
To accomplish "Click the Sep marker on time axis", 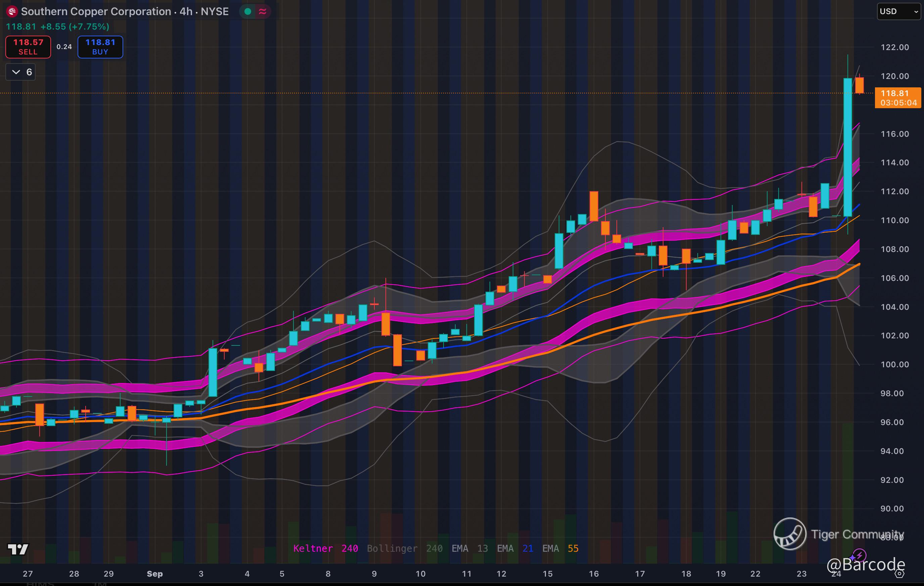I will (155, 574).
